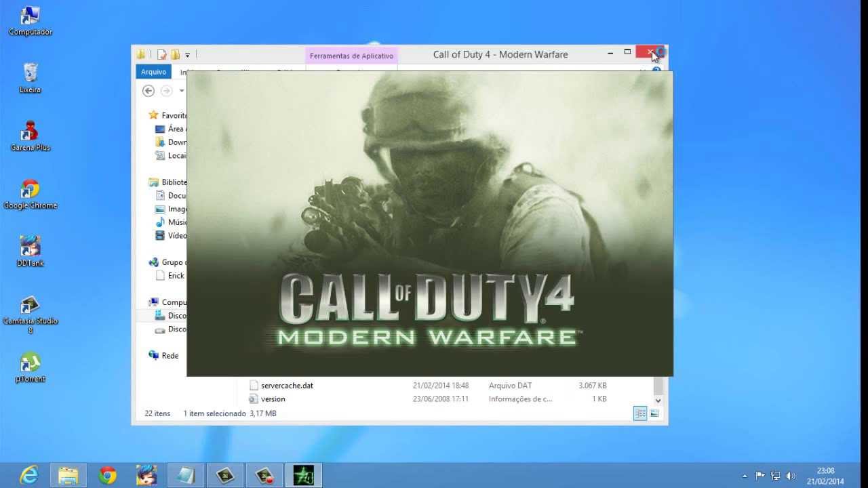Open the Arquivo ribbon tab
The image size is (868, 488).
(x=154, y=72)
